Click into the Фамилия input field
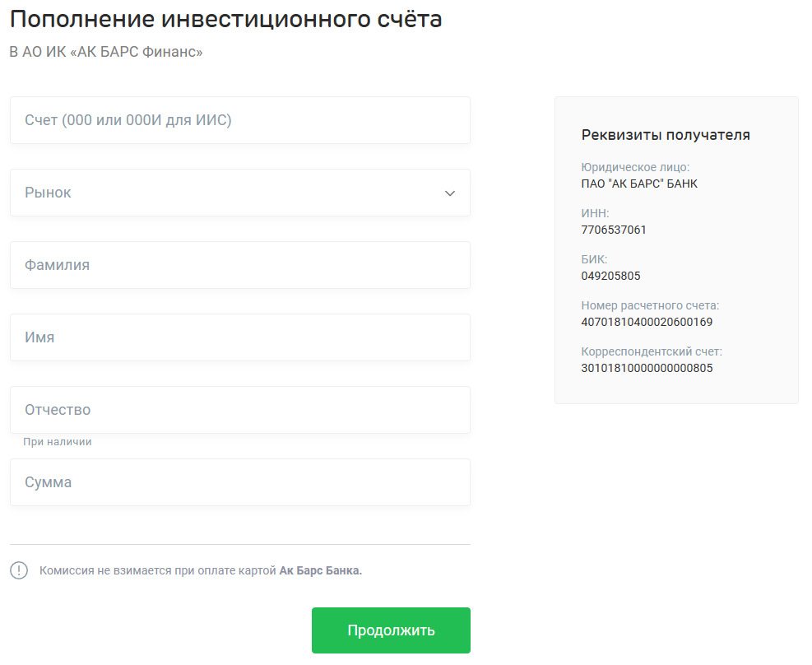The height and width of the screenshot is (665, 812). 240,265
